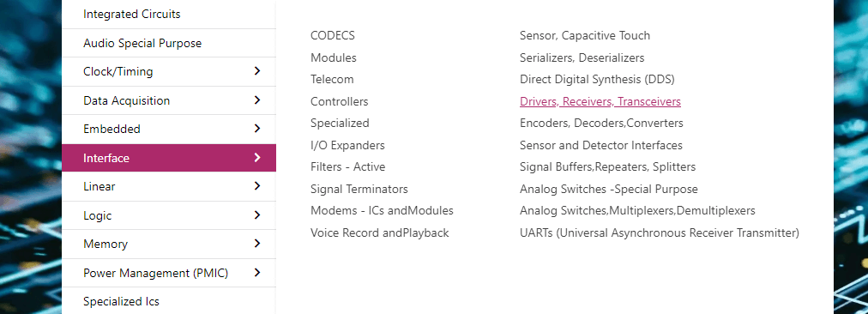Viewport: 868px width, 314px height.
Task: Open UARTs subcategory link
Action: [660, 233]
